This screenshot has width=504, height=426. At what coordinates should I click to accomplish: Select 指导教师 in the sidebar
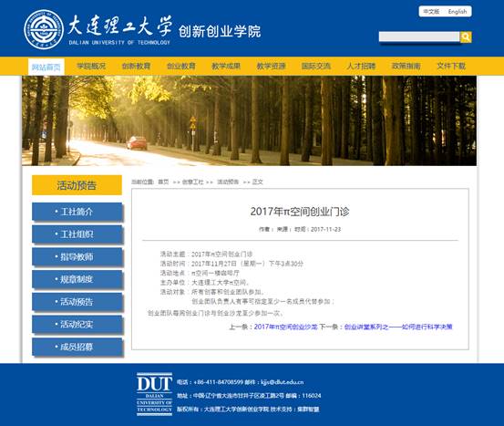[77, 256]
